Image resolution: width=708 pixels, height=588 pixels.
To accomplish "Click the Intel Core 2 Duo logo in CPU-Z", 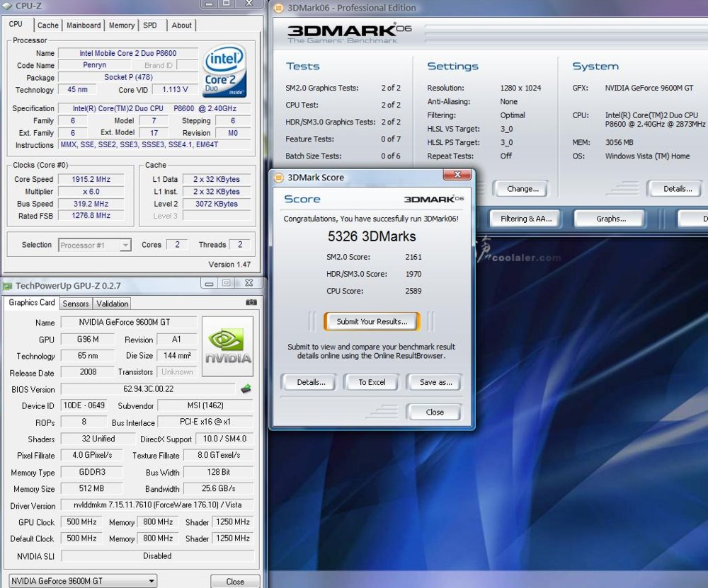I will 224,70.
